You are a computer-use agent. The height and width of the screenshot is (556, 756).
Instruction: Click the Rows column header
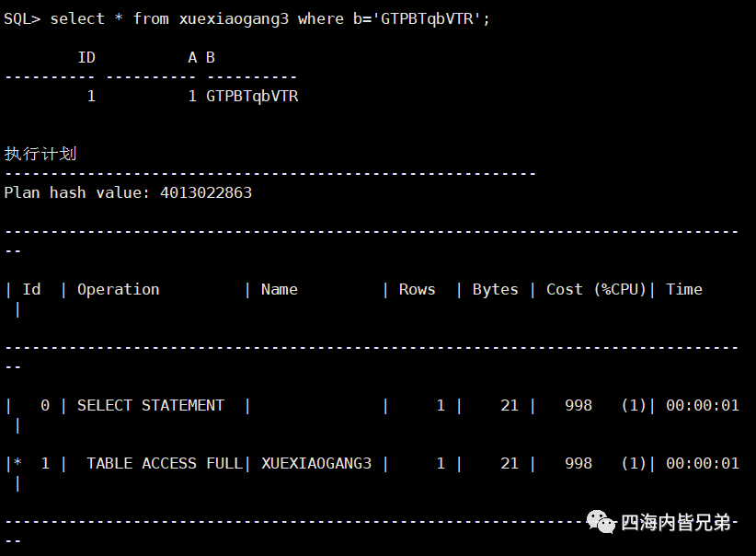click(417, 290)
